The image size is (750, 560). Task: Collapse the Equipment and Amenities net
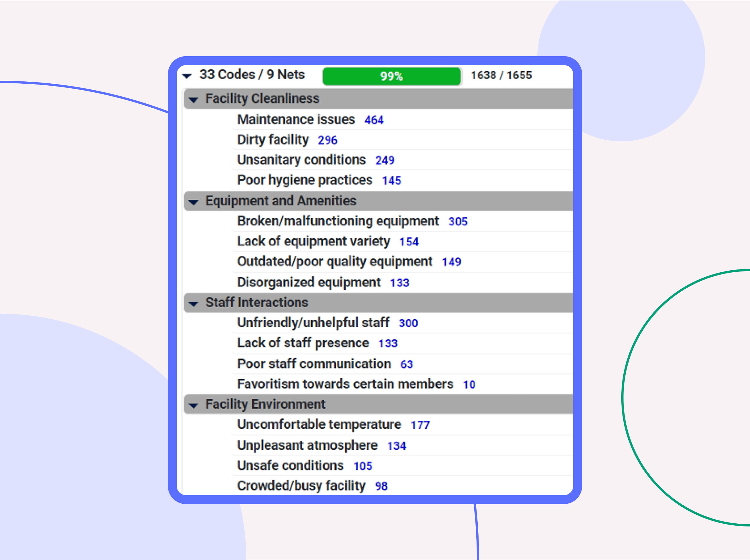pos(194,201)
